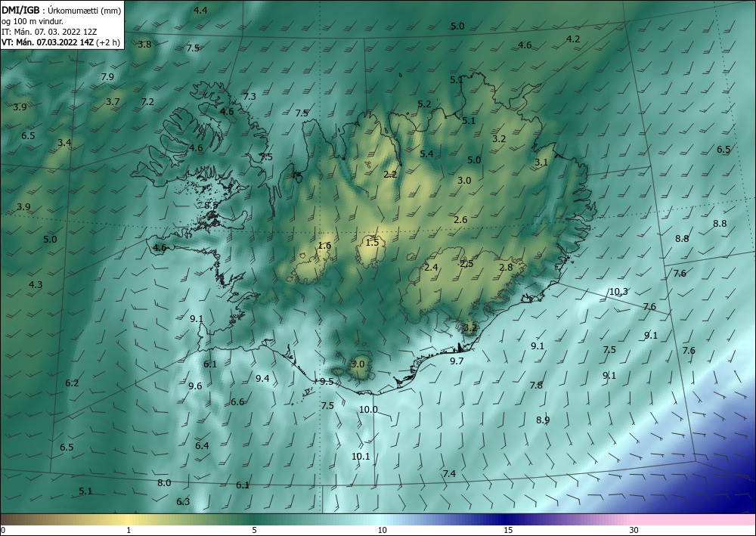Click the colorbar tick label 15

[x=508, y=531]
